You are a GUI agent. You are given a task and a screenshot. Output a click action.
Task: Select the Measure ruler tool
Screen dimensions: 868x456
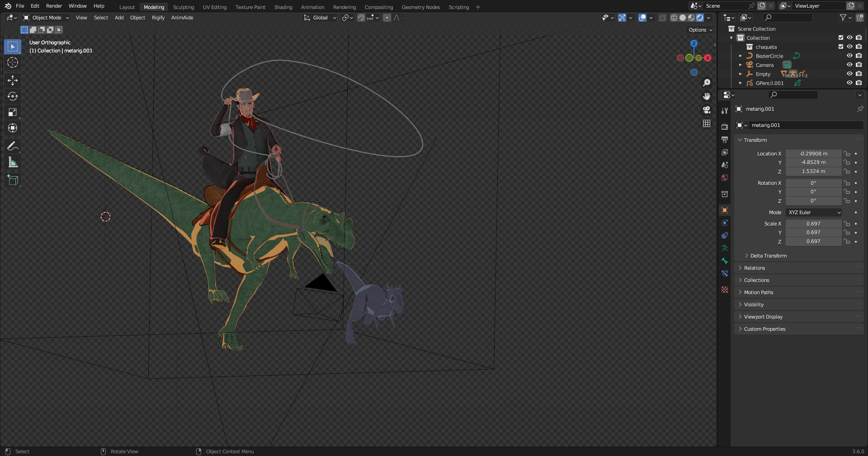pos(13,162)
